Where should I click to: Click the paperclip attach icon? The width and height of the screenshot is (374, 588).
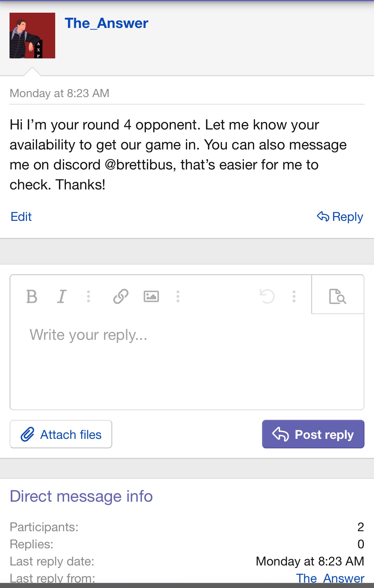(28, 434)
